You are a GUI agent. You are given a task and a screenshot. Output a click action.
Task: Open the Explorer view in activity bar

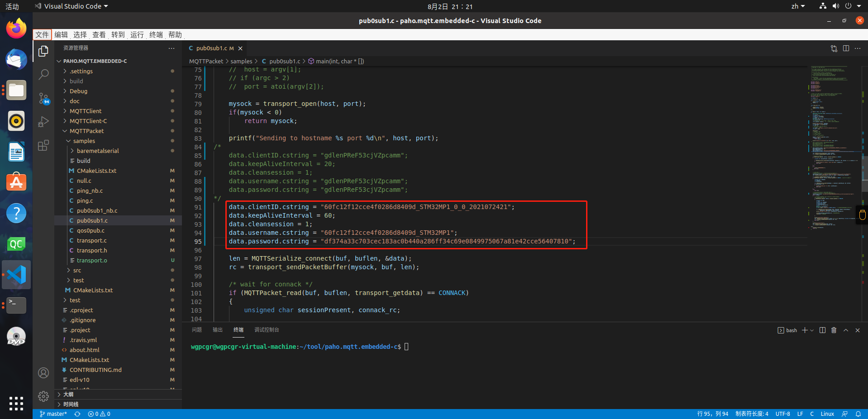pos(43,52)
